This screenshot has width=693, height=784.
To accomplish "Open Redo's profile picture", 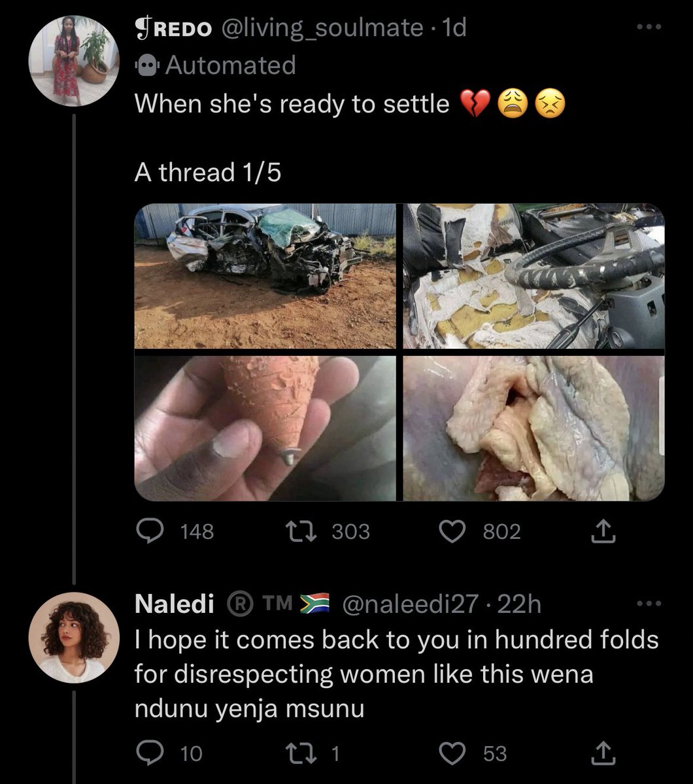I will click(x=75, y=61).
